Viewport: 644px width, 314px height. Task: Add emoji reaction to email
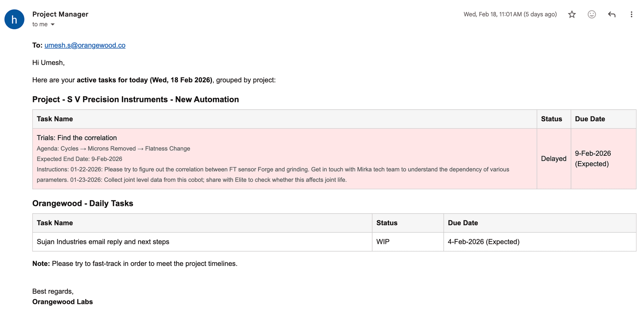pos(591,14)
